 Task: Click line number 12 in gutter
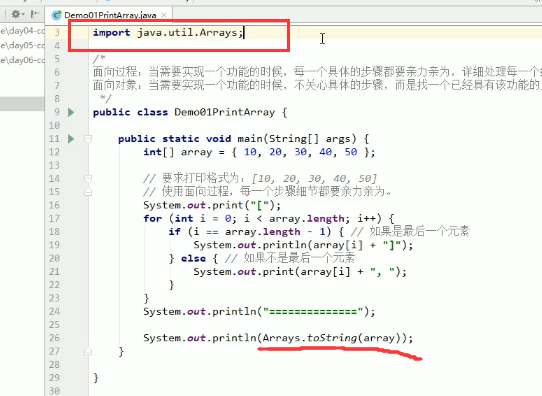(x=54, y=152)
